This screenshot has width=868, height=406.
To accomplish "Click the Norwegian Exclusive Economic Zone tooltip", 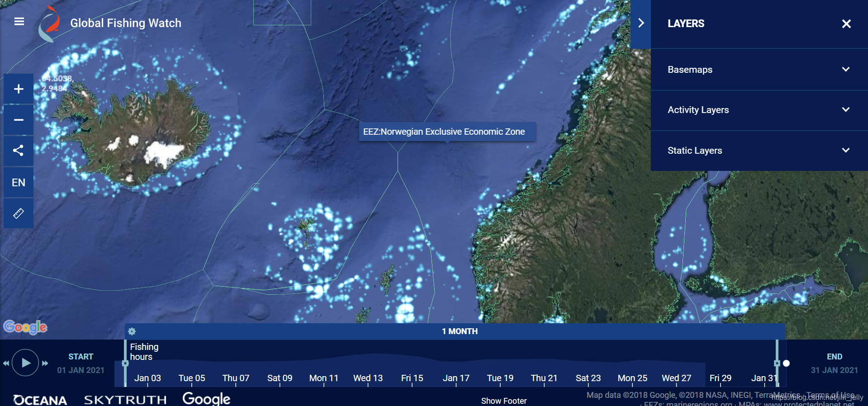I will point(447,132).
